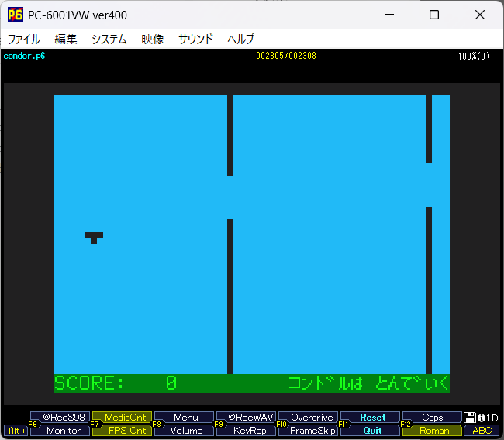
Task: Toggle the Caps key button
Action: pos(433,418)
